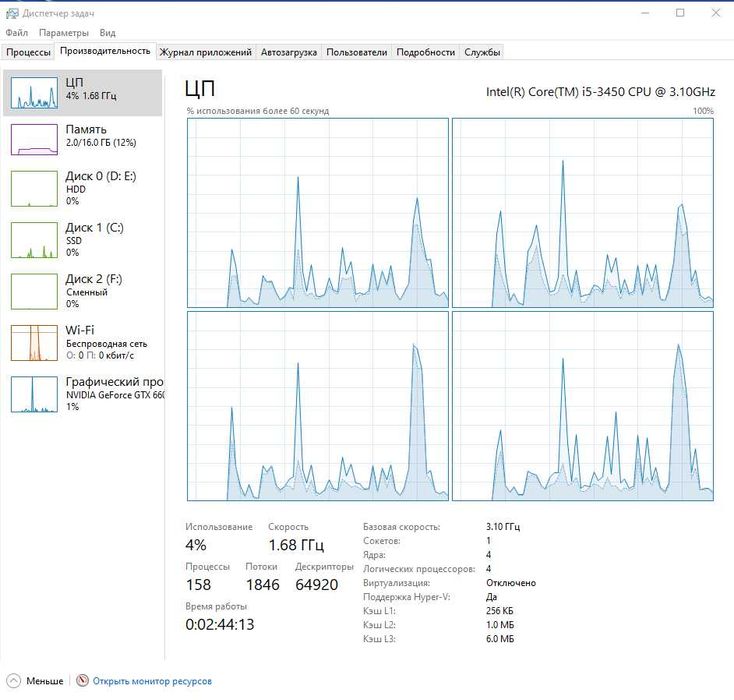Click the top-left CPU core graph
Viewport: 734px width, 700px height.
[318, 213]
